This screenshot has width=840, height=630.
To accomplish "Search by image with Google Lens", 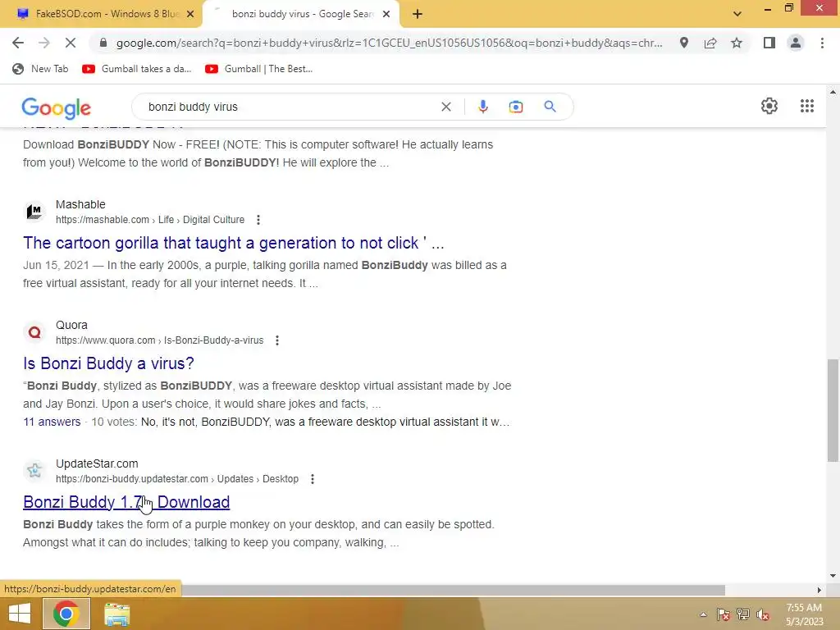I will [516, 107].
